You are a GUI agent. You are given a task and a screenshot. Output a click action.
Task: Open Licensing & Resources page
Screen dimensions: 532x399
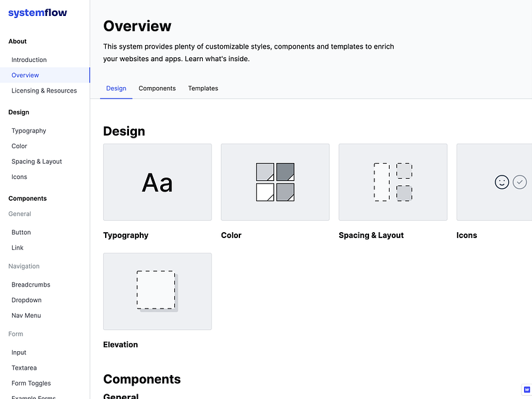pyautogui.click(x=44, y=90)
